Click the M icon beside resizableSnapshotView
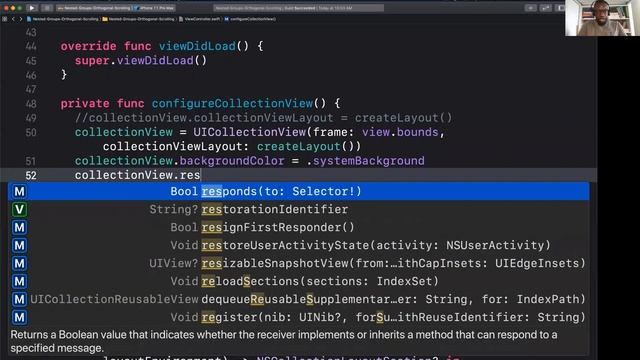 pyautogui.click(x=19, y=263)
